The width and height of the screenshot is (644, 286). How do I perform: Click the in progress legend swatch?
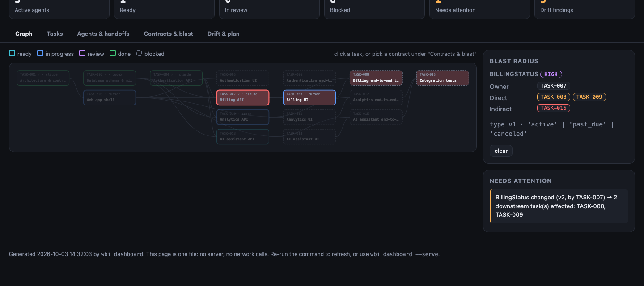click(x=40, y=54)
